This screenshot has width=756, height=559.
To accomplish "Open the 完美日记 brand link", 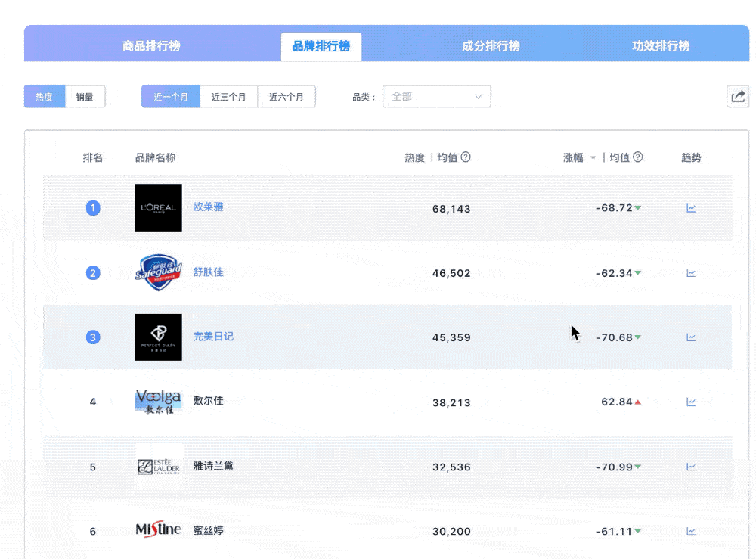I will tap(213, 336).
